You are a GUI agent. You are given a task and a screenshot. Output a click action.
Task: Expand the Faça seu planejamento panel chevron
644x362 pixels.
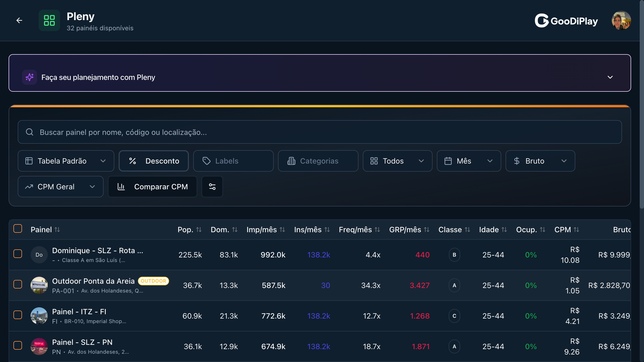coord(610,77)
